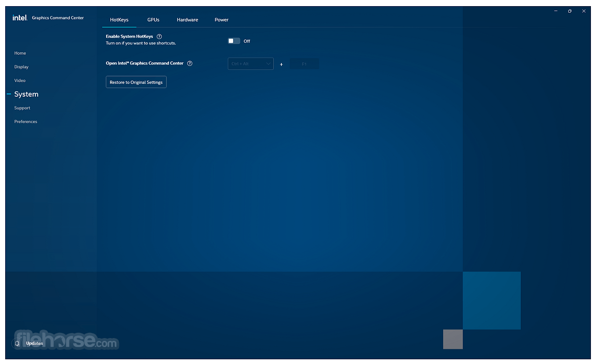Restore down the application window
598x364 pixels.
[570, 11]
